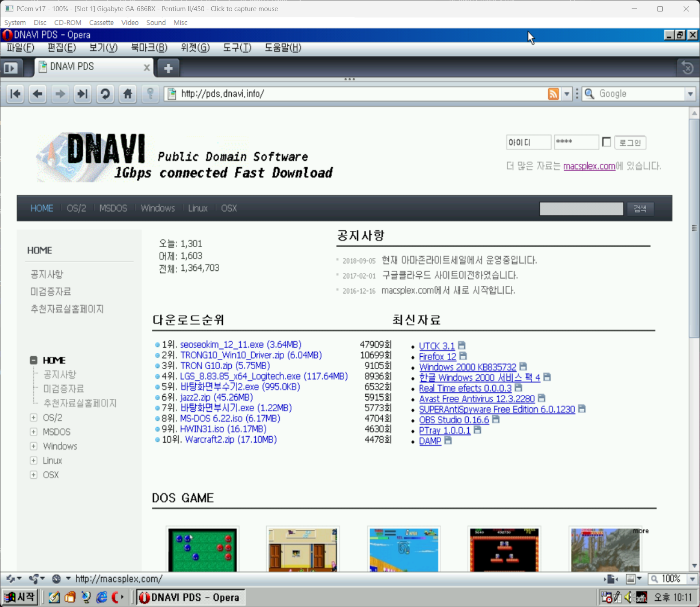Click the macsplex.com hyperlink

point(589,166)
